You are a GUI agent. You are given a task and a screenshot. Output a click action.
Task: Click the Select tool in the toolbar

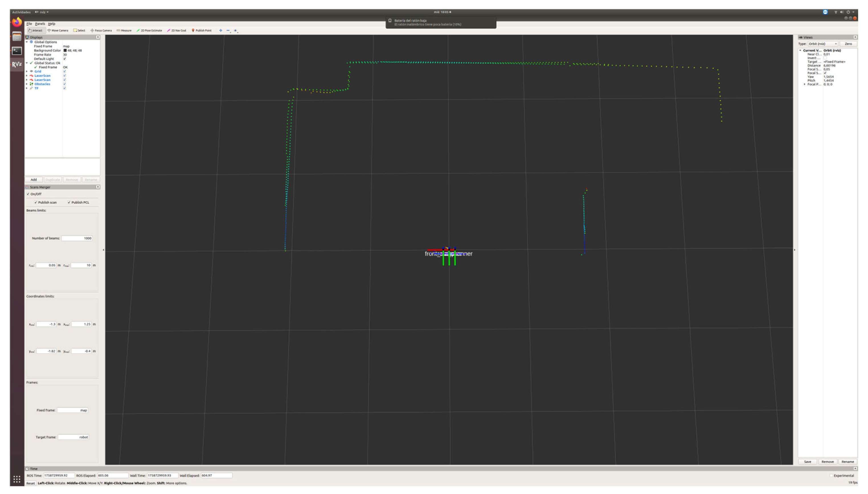[x=79, y=30]
